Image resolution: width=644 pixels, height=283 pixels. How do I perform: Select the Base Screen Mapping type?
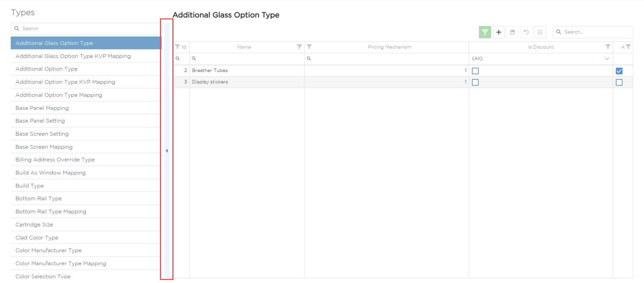pos(86,147)
